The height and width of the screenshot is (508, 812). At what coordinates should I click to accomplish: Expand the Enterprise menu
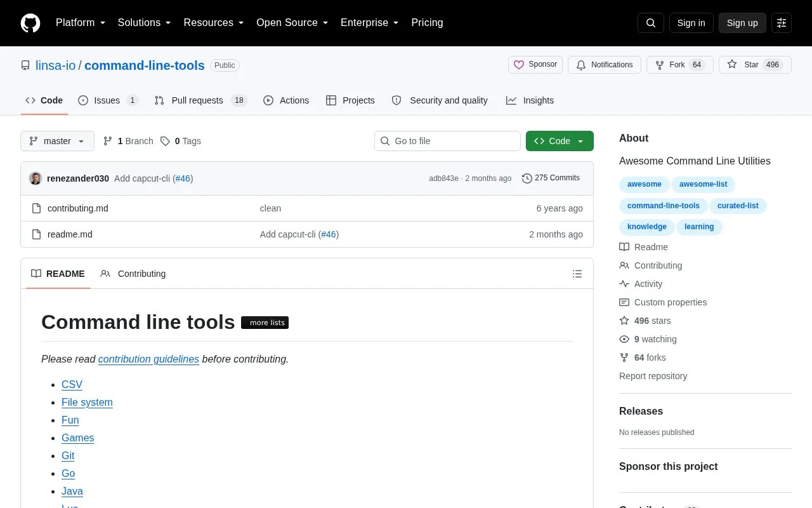pyautogui.click(x=370, y=23)
